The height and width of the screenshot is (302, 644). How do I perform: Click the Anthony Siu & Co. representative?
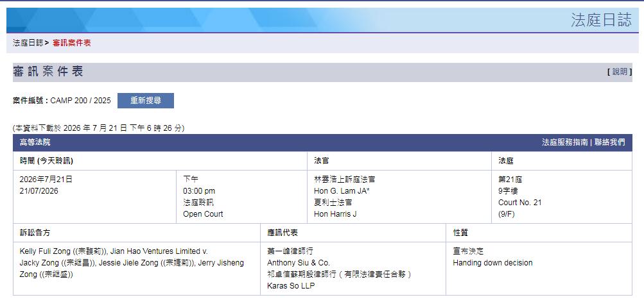[299, 263]
